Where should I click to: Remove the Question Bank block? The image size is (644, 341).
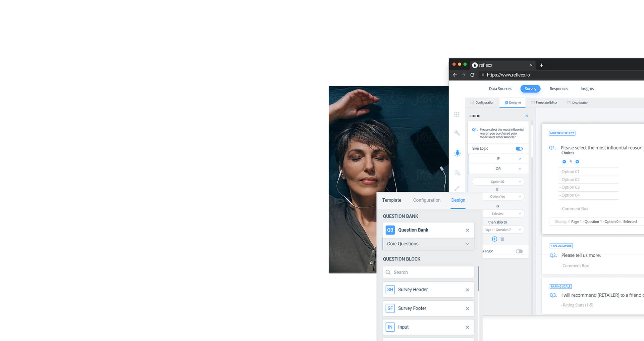[x=467, y=230]
